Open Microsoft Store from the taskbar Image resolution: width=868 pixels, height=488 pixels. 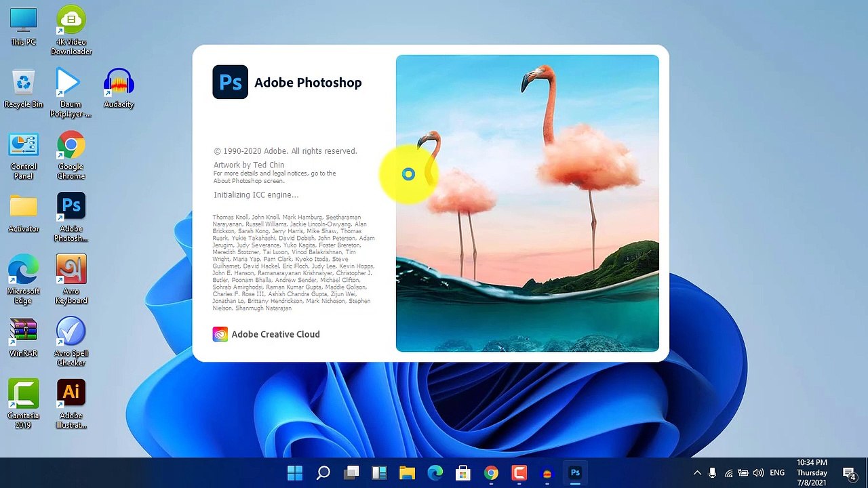(463, 472)
